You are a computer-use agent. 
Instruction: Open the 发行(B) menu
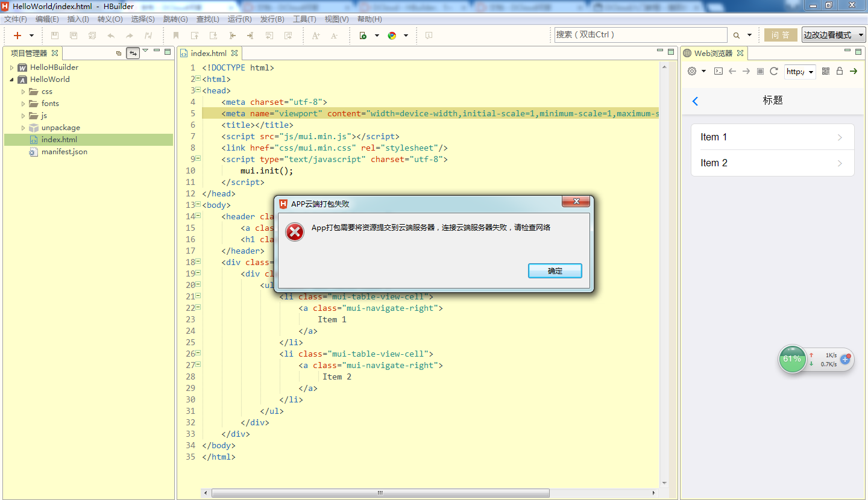(x=272, y=19)
